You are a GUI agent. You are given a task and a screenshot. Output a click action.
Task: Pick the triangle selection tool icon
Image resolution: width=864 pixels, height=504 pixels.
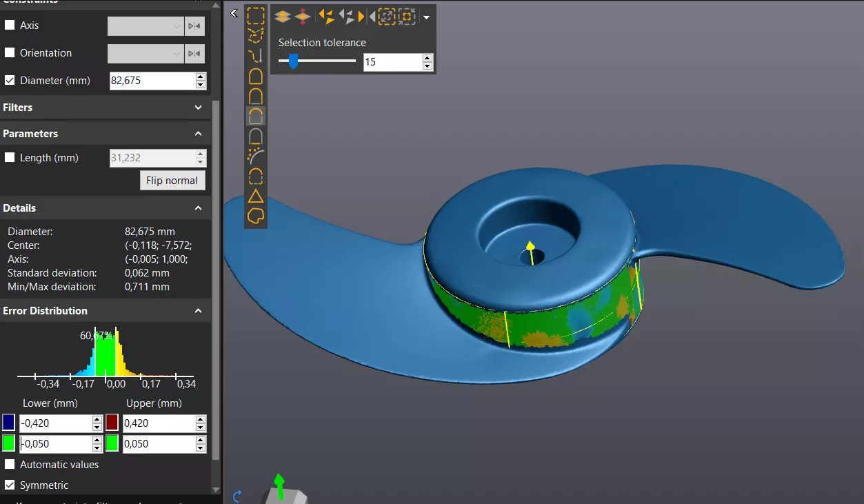[x=256, y=196]
